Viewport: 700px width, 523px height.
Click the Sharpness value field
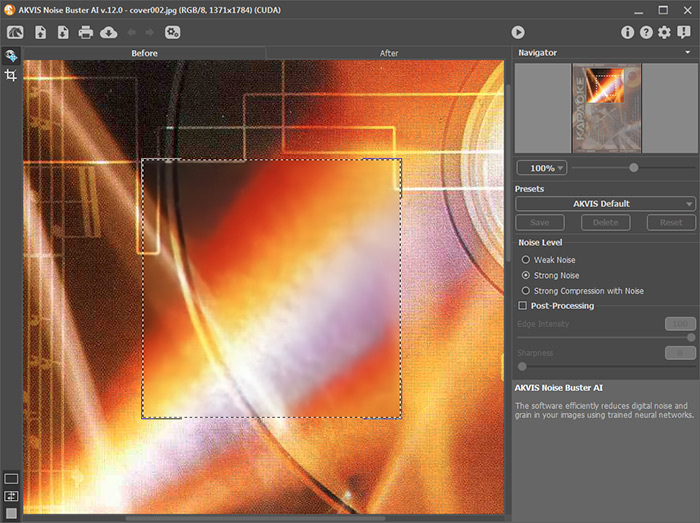[680, 353]
